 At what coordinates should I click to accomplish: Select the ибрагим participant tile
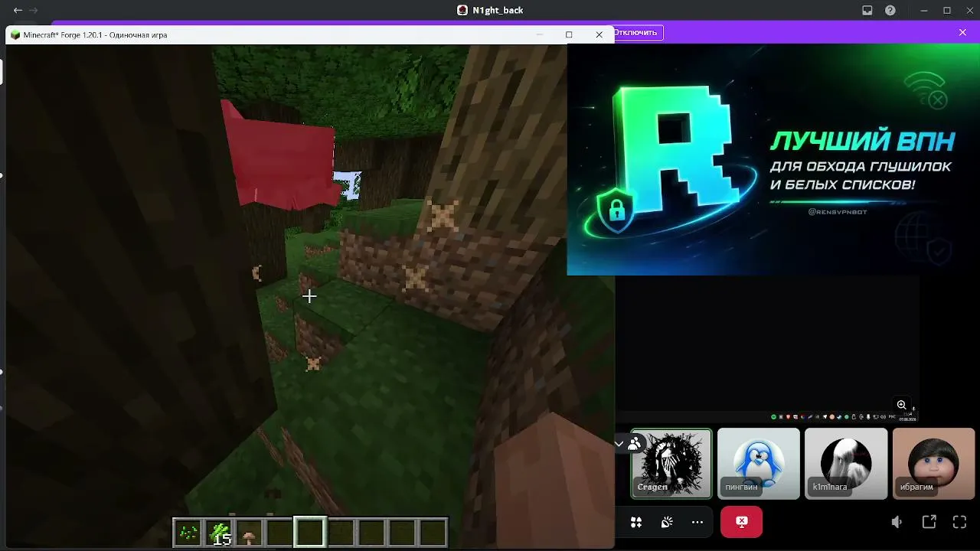933,464
